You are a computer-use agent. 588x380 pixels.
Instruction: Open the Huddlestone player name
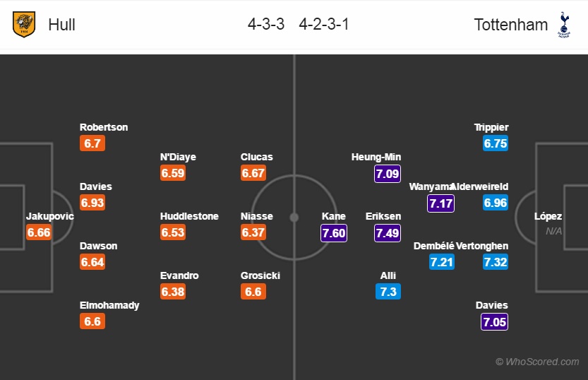[189, 216]
